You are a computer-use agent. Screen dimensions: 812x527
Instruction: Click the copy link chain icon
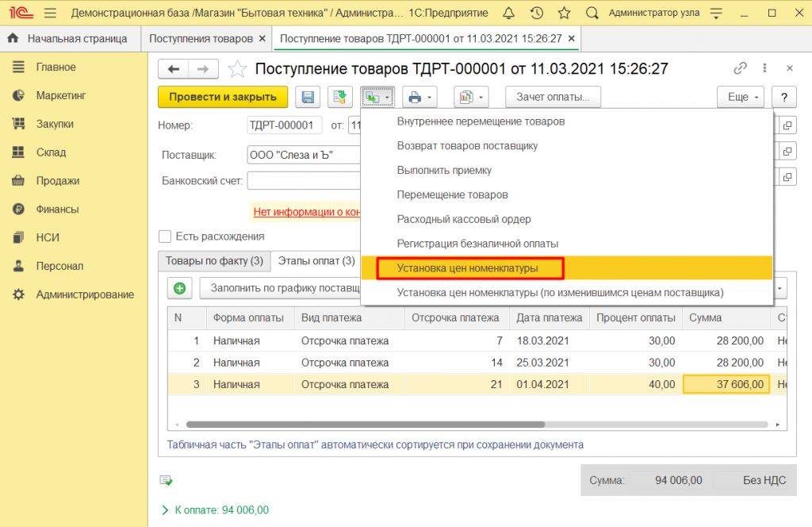click(x=741, y=69)
